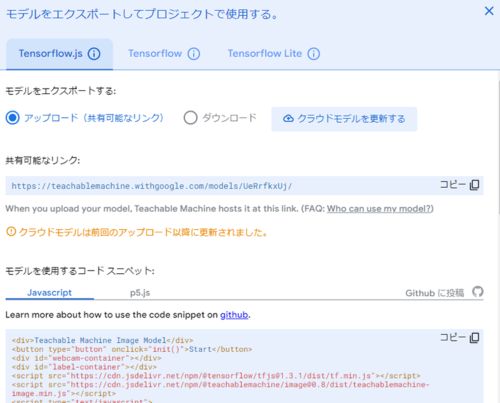
Task: Switch to the Javascript snippet tab
Action: pyautogui.click(x=49, y=293)
